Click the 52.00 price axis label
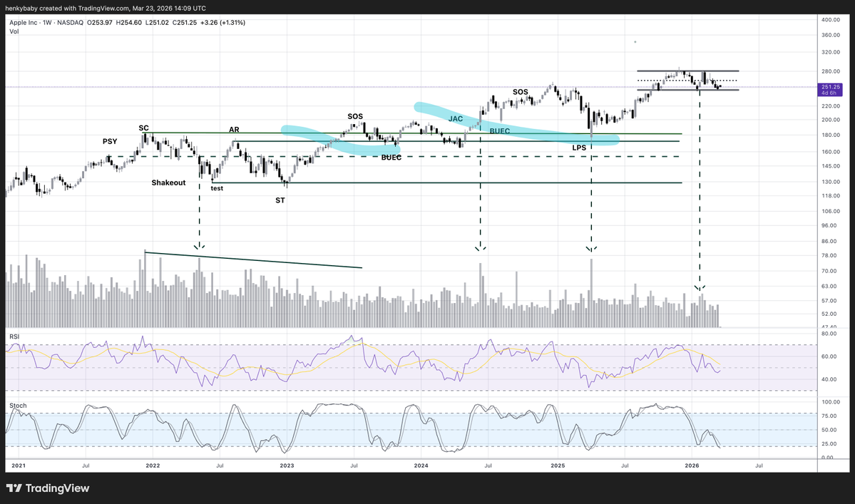 pos(829,314)
